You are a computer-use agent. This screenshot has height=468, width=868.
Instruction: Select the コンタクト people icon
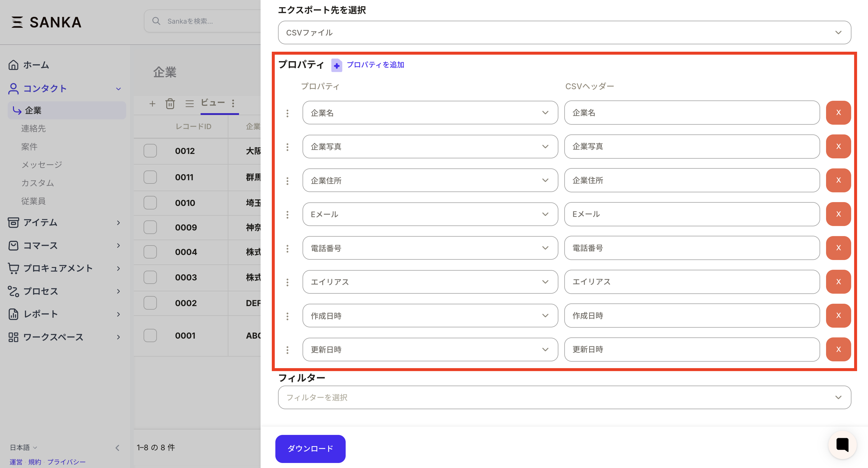(x=14, y=89)
